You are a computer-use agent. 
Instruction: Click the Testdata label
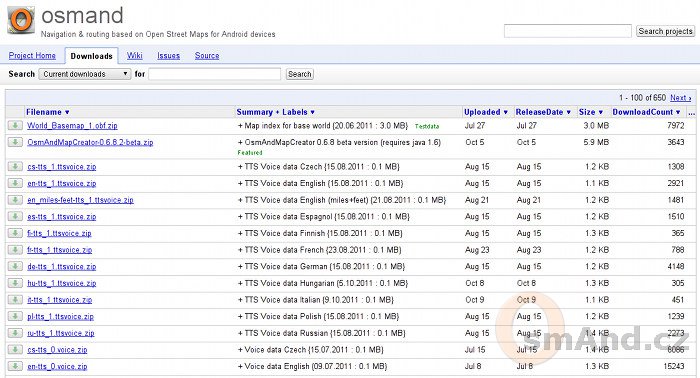pyautogui.click(x=427, y=126)
